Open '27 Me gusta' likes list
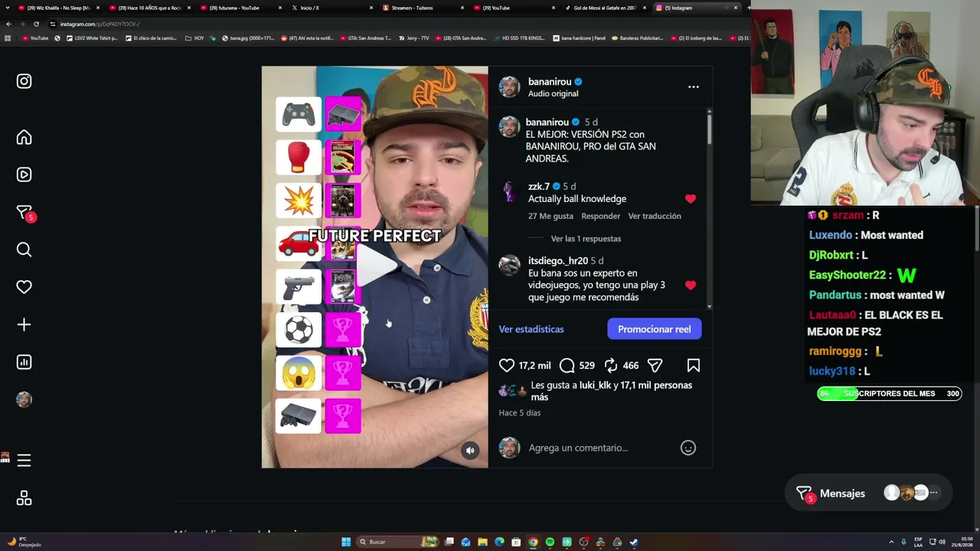The width and height of the screenshot is (980, 551). tap(550, 217)
